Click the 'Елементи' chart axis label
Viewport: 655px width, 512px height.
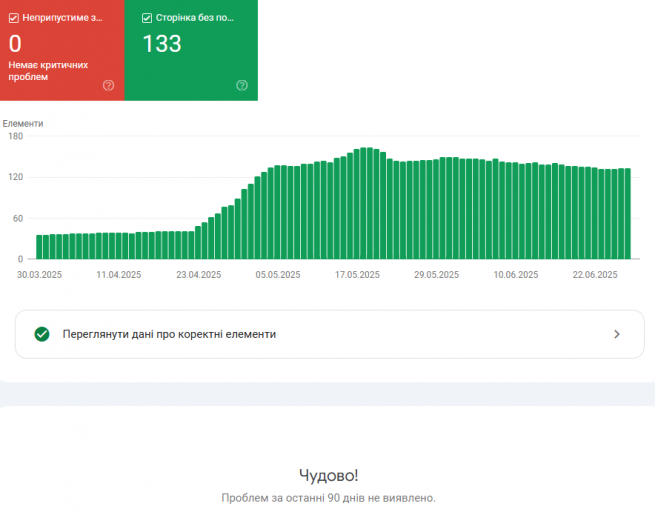point(23,124)
